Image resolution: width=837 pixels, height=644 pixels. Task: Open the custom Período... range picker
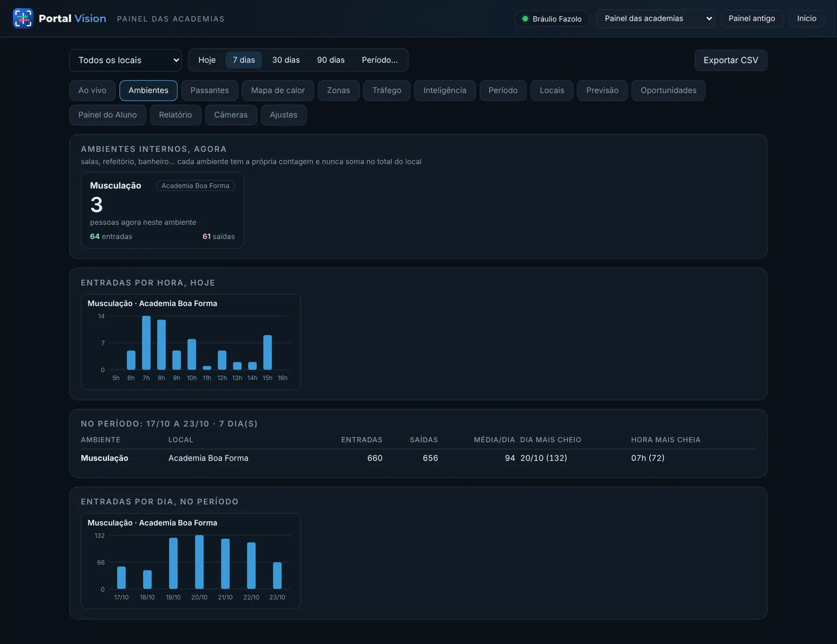tap(380, 60)
